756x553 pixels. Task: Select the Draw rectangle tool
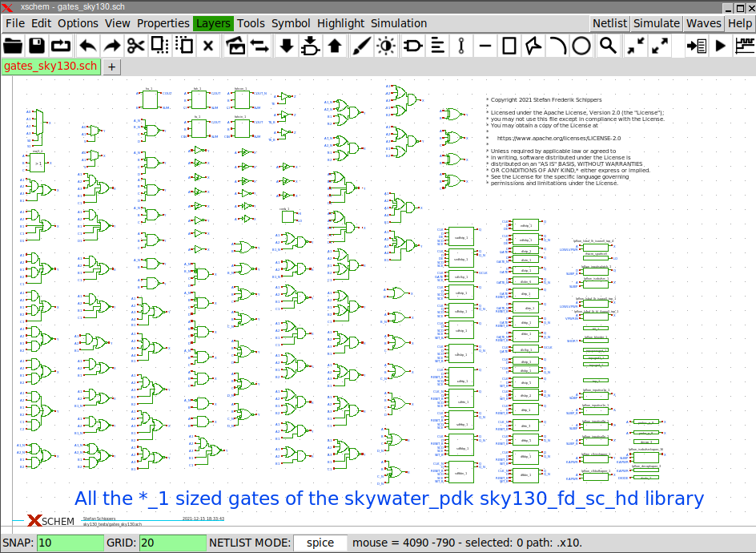(x=509, y=46)
